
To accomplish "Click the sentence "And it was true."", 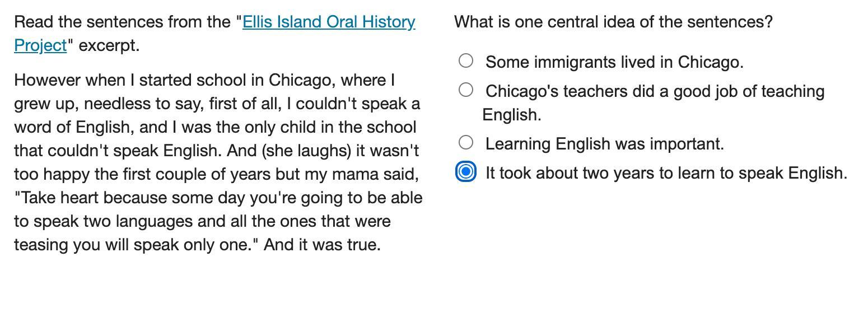I will (x=322, y=245).
